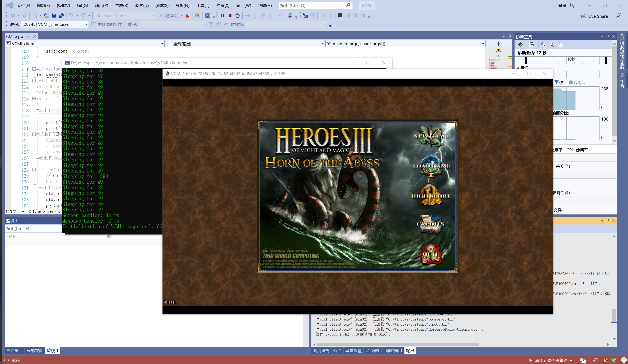This screenshot has height=364, width=628.
Task: Switch to the 即时窗口 tab
Action: click(x=394, y=351)
